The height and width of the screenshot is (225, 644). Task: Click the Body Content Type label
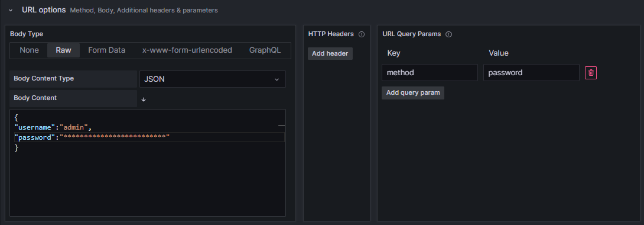click(44, 78)
